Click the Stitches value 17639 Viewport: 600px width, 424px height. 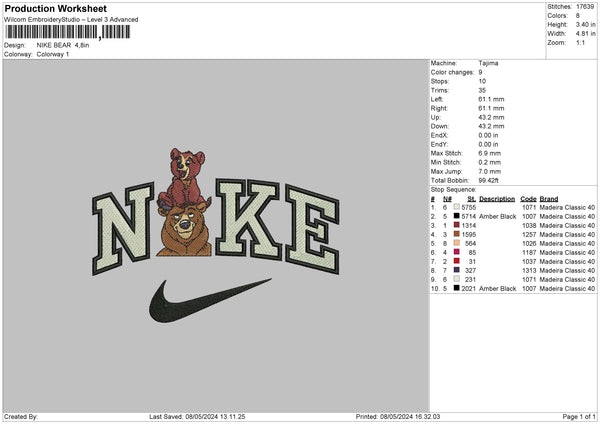point(585,7)
